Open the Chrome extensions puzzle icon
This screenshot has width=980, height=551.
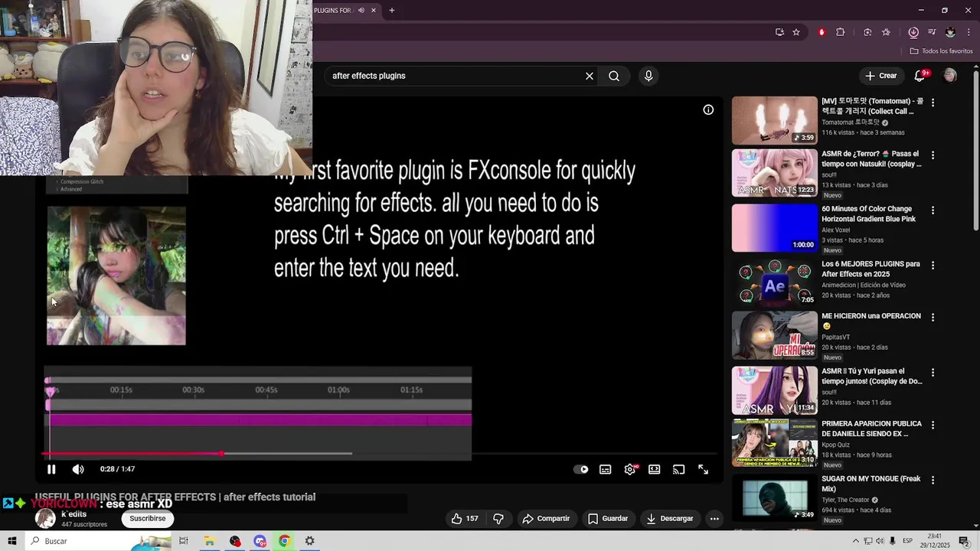841,32
